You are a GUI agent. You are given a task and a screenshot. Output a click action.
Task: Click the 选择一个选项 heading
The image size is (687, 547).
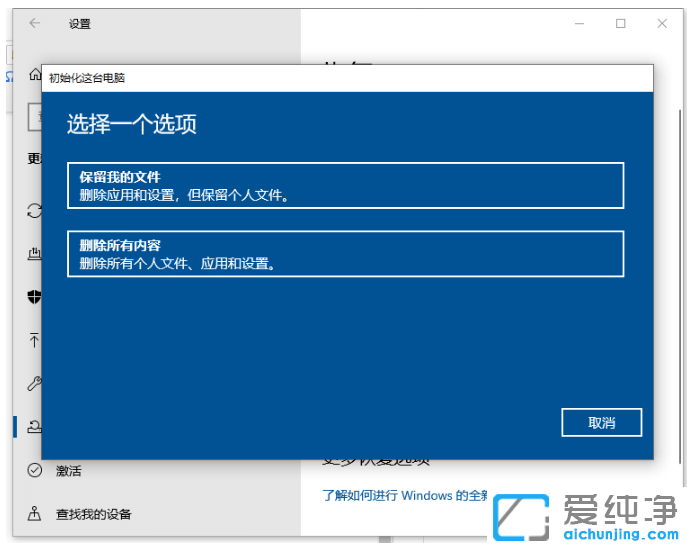(131, 124)
